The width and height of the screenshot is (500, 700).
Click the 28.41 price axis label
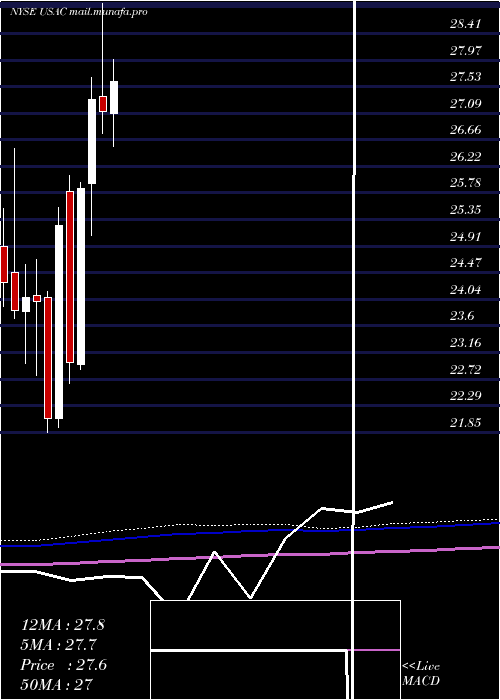click(x=466, y=24)
